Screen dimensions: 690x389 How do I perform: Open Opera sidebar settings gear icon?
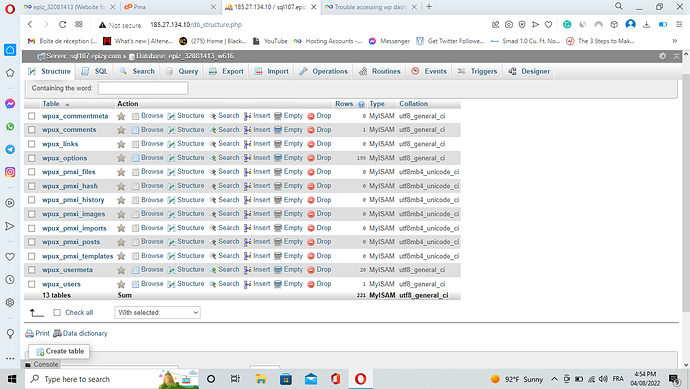10,303
